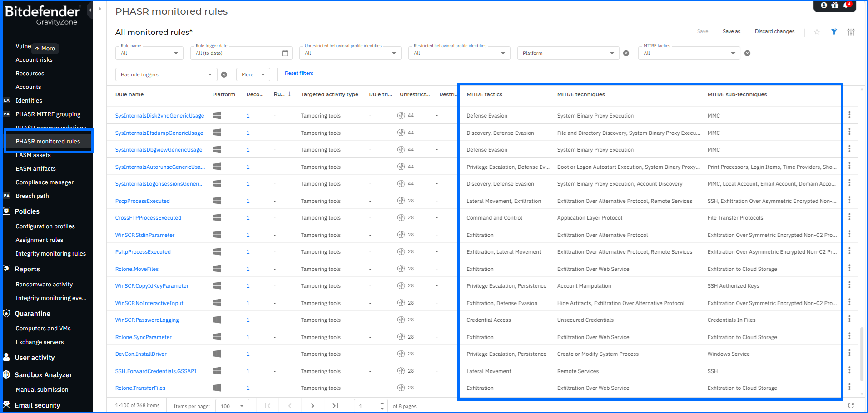Open row actions for WinSCP.PasswordLogging
This screenshot has width=868, height=413.
[849, 319]
